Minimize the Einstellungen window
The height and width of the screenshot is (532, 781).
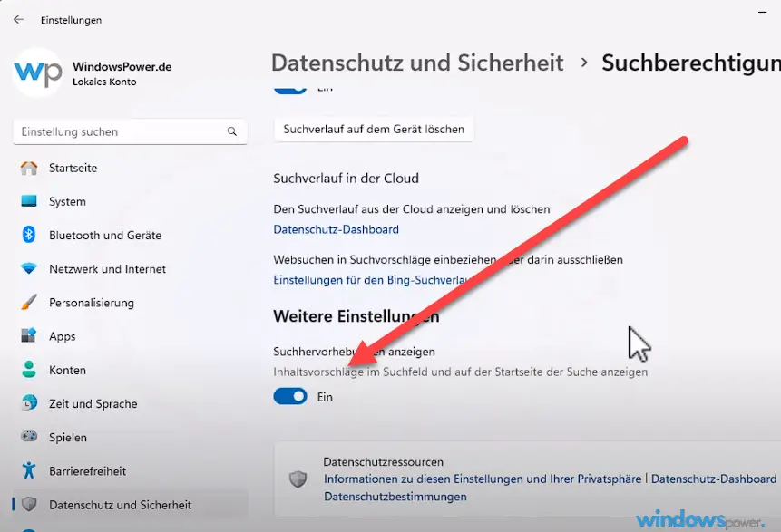tap(763, 12)
